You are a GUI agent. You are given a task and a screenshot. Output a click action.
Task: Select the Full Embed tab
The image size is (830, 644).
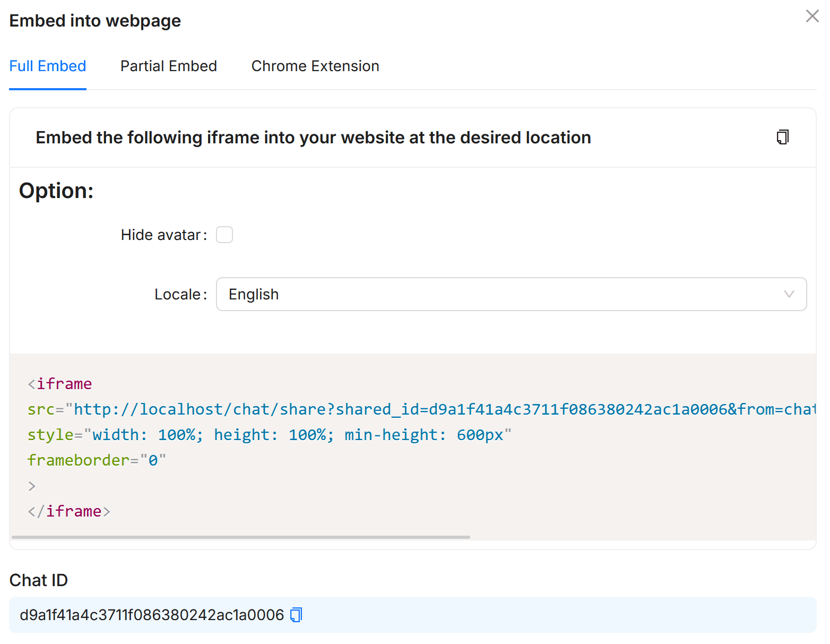(x=47, y=66)
